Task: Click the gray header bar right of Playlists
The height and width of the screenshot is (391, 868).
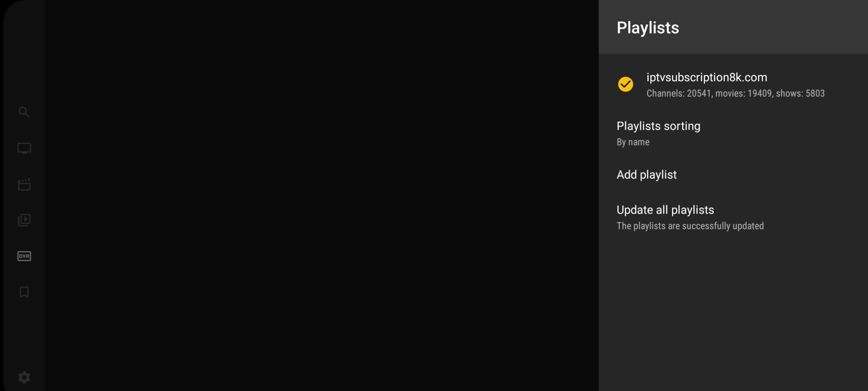Action: tap(774, 27)
